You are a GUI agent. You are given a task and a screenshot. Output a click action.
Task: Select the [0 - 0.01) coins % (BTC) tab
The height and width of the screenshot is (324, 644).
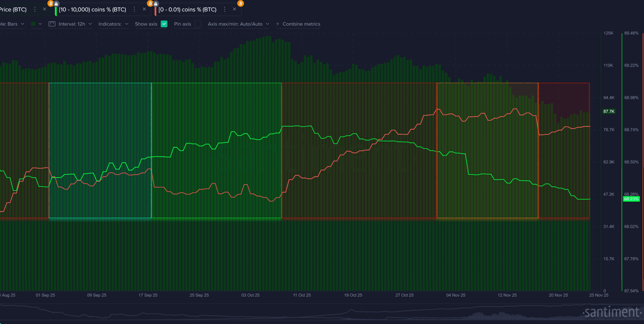pos(187,9)
